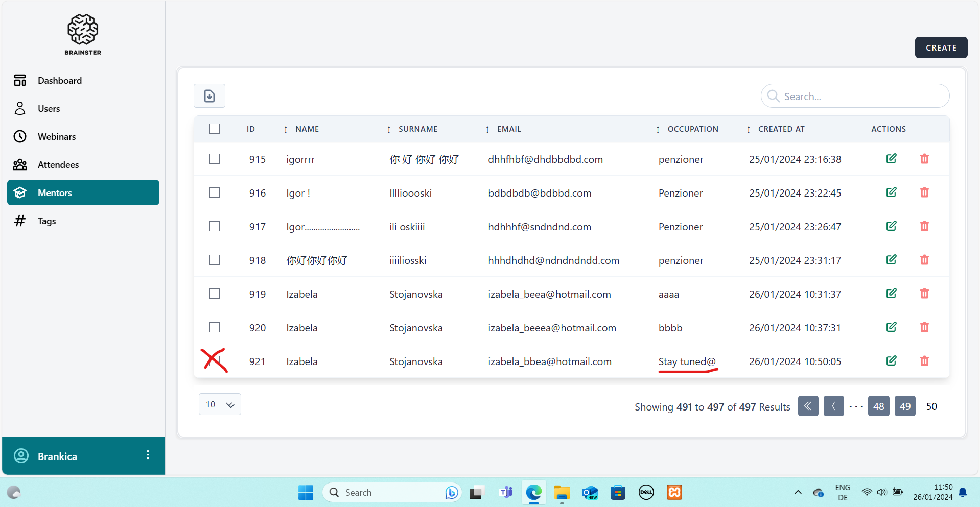980x507 pixels.
Task: Select the checkbox for row 920
Action: coord(215,327)
